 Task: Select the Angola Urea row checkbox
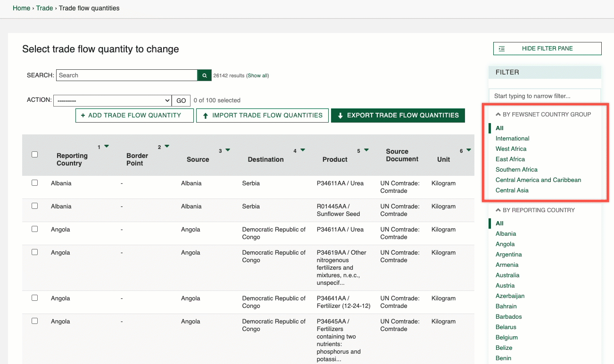coord(34,229)
